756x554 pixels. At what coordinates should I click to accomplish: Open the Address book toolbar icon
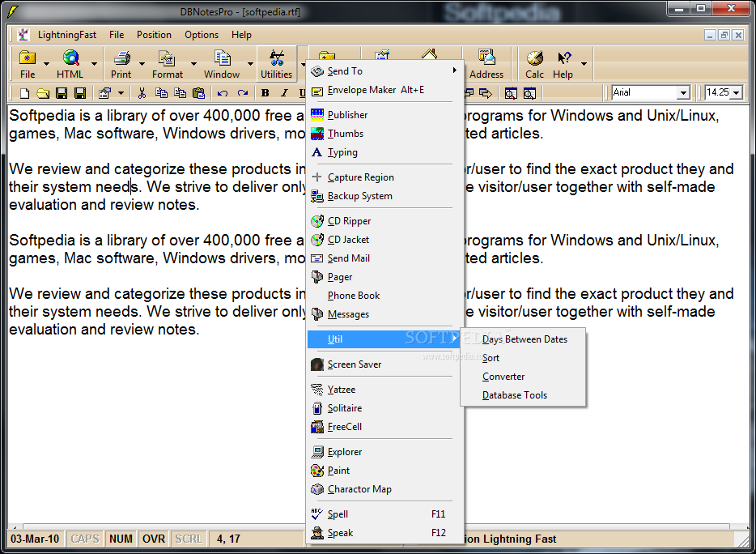tap(486, 58)
